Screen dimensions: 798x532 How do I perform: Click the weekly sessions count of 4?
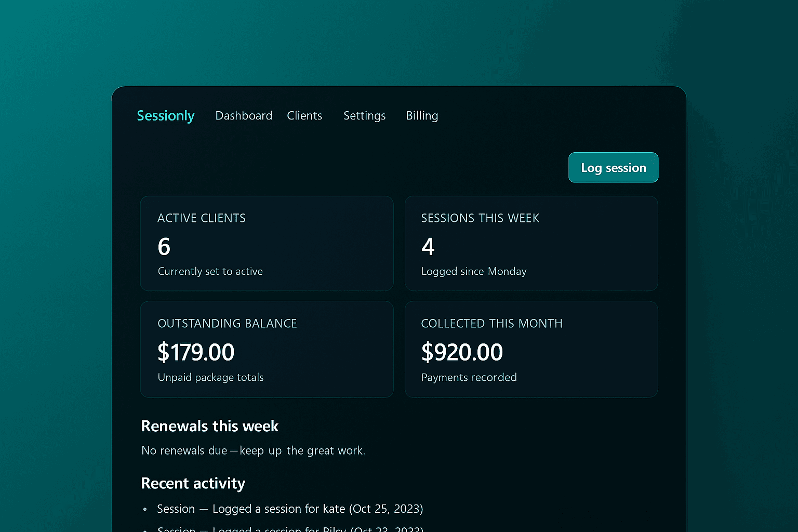pos(428,247)
